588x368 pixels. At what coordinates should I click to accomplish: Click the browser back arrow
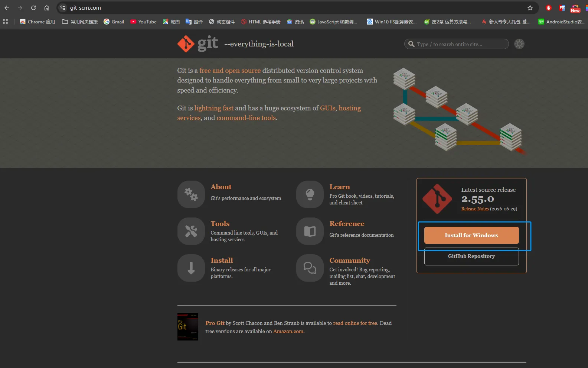[7, 8]
